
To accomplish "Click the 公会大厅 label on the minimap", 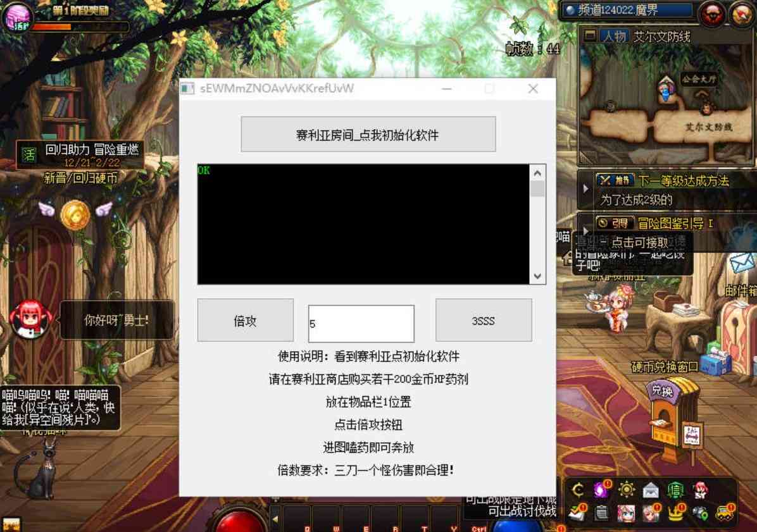I will 699,79.
